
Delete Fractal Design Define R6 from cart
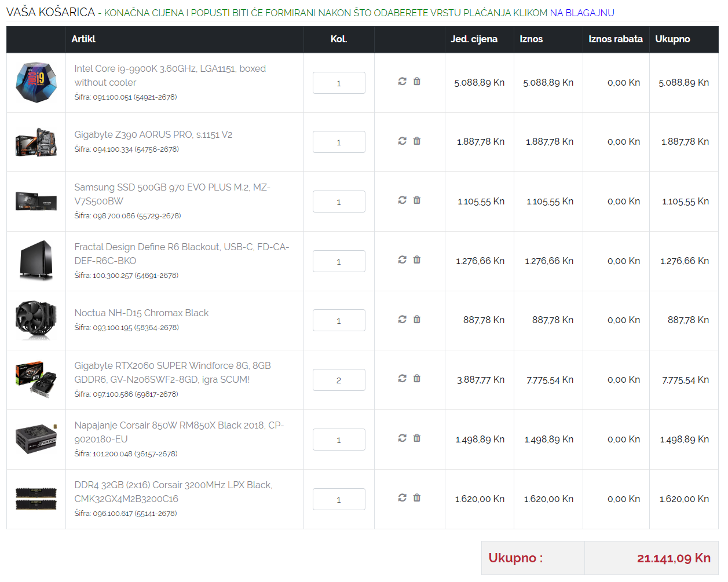pos(417,260)
